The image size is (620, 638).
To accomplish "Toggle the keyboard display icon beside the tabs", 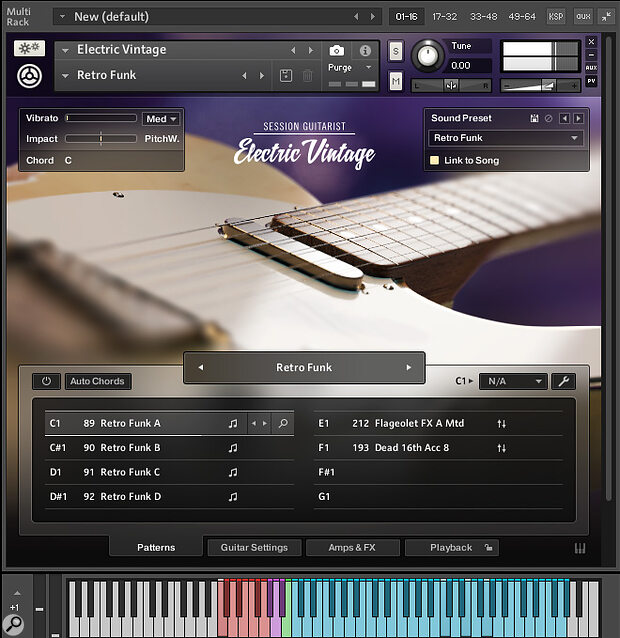I will tap(580, 548).
